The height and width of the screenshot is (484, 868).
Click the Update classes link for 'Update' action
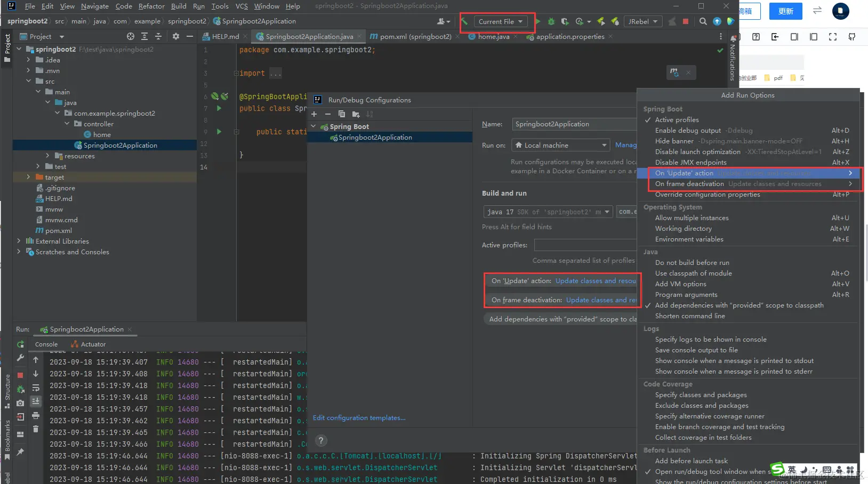[x=596, y=281]
